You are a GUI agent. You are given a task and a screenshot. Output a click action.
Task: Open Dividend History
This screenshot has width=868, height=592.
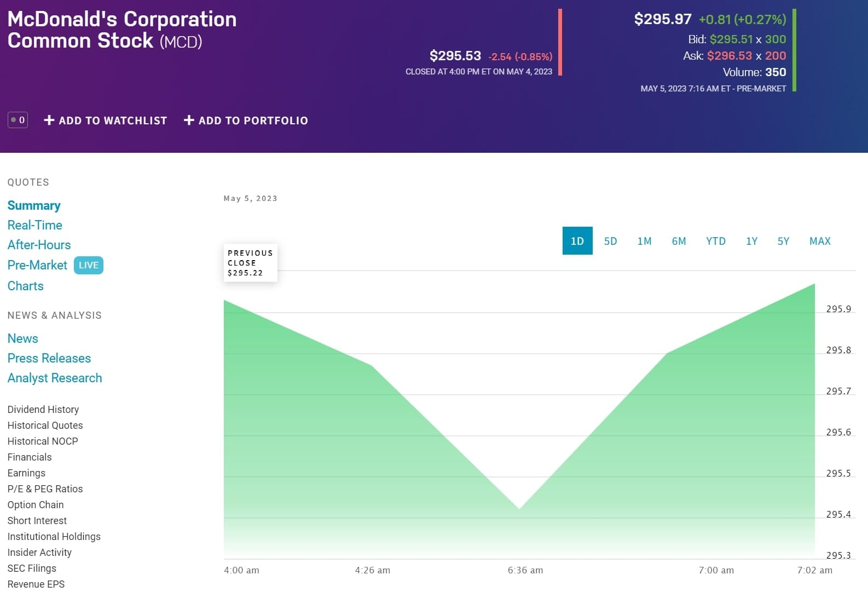43,410
